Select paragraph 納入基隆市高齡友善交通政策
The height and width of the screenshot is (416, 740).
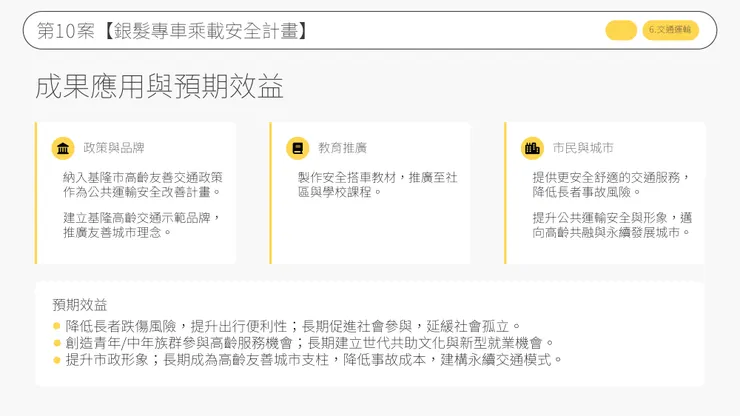pyautogui.click(x=143, y=185)
